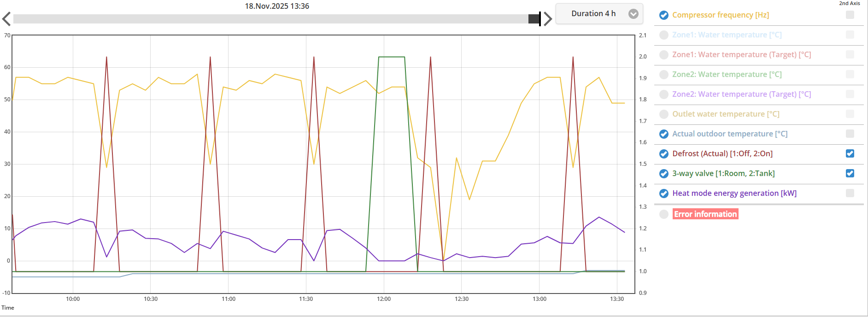Enable Zone1 Water temperature (Target) series
This screenshot has height=317, width=868.
(664, 55)
